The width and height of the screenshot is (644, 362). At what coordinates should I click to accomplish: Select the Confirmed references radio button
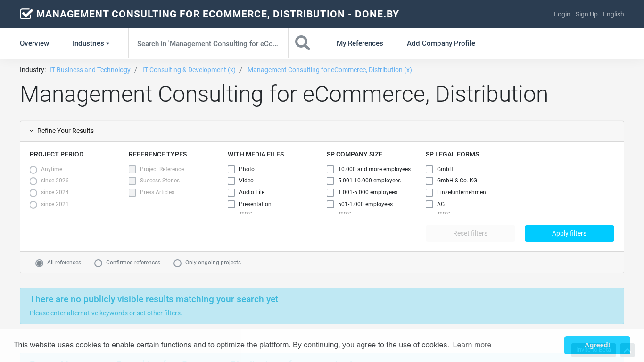pos(98,263)
